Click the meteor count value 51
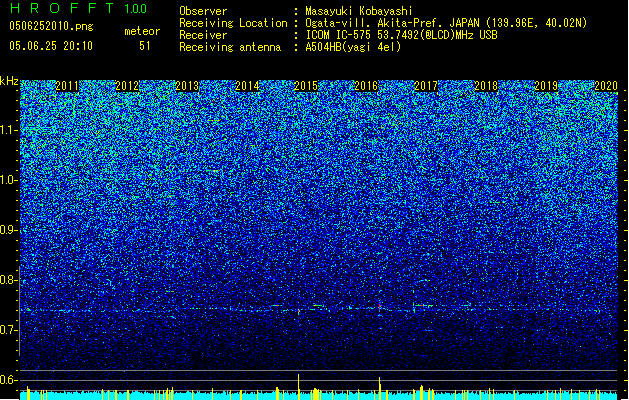Image resolution: width=629 pixels, height=400 pixels. (145, 46)
